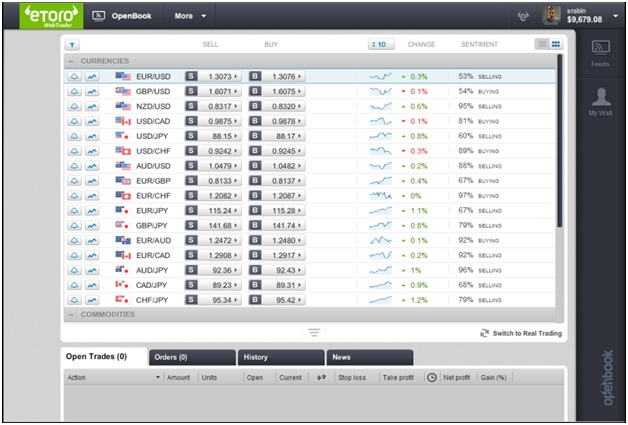Click the alert bell for CHF/JPY
The image size is (628, 425).
(x=74, y=300)
